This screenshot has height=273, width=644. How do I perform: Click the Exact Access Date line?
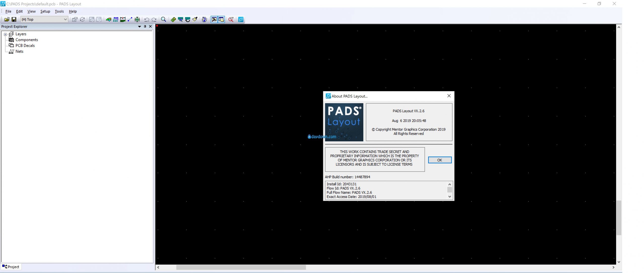[x=351, y=197]
